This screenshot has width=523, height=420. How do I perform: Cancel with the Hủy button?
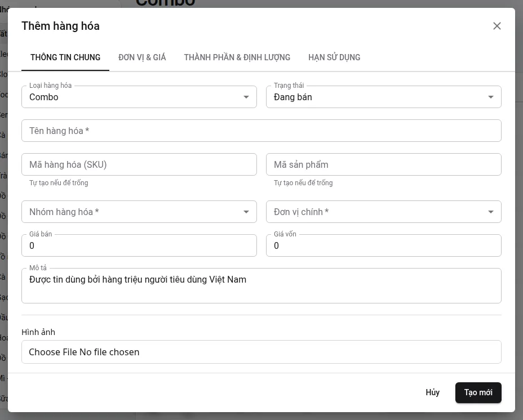[433, 392]
